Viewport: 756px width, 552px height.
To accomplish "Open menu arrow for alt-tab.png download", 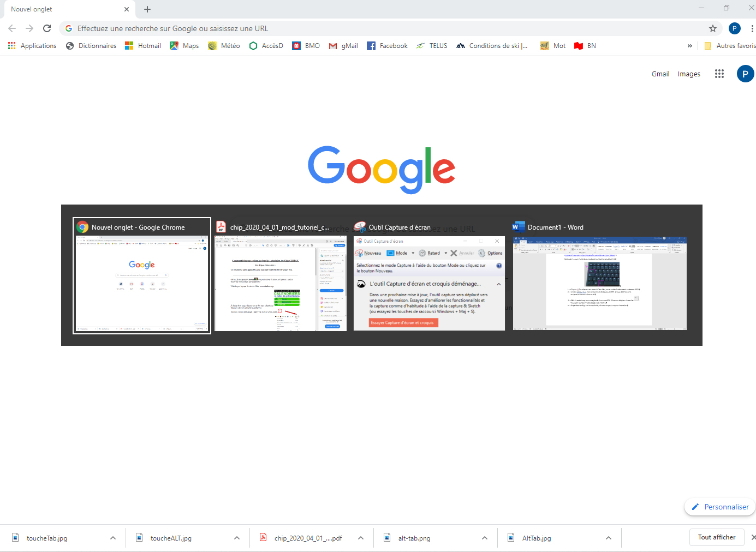I will pos(485,538).
